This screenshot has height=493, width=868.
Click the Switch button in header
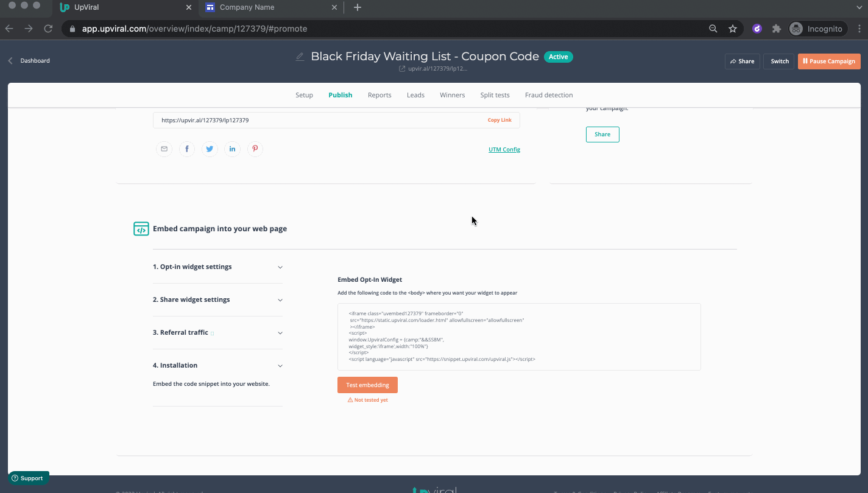tap(780, 61)
